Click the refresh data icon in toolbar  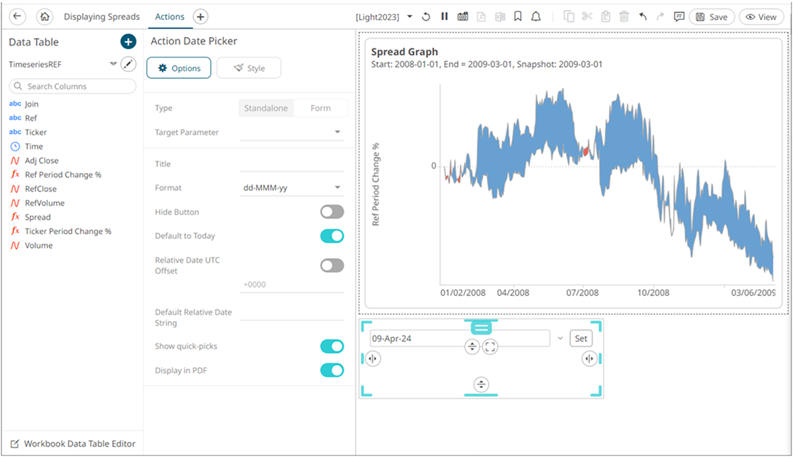tap(427, 17)
